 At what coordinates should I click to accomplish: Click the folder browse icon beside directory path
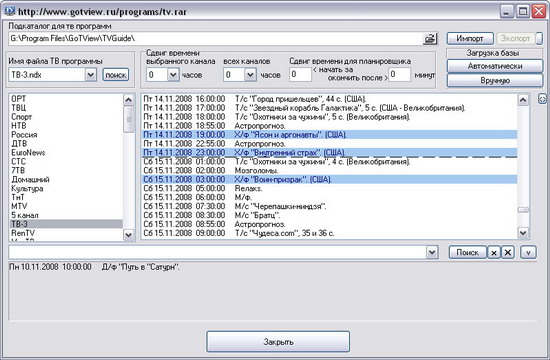(x=430, y=38)
